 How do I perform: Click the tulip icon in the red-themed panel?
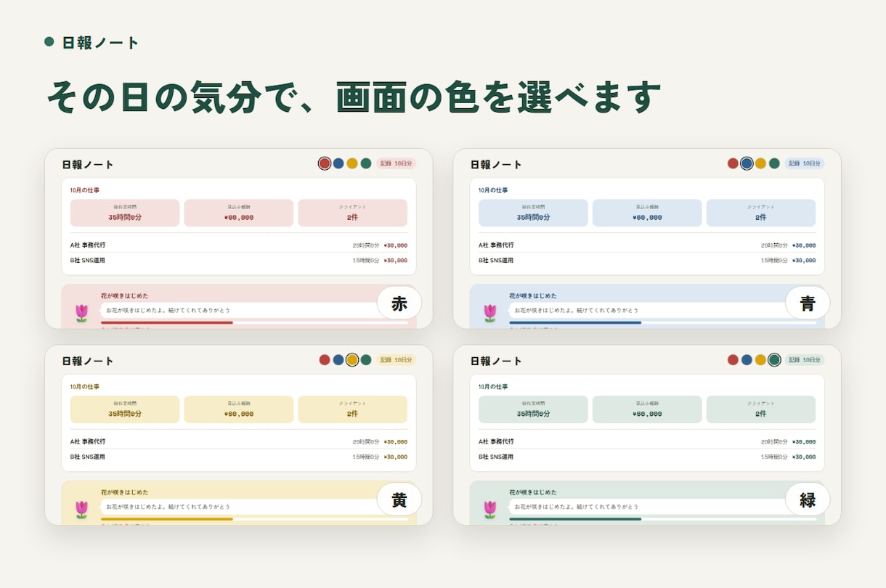81,313
